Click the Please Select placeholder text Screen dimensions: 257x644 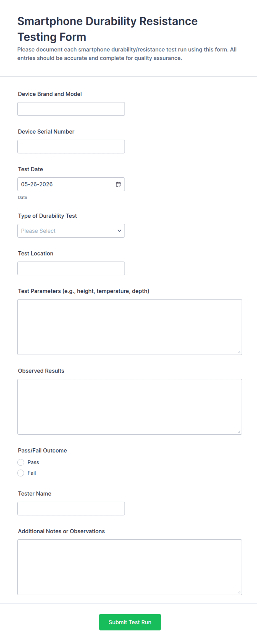(38, 231)
